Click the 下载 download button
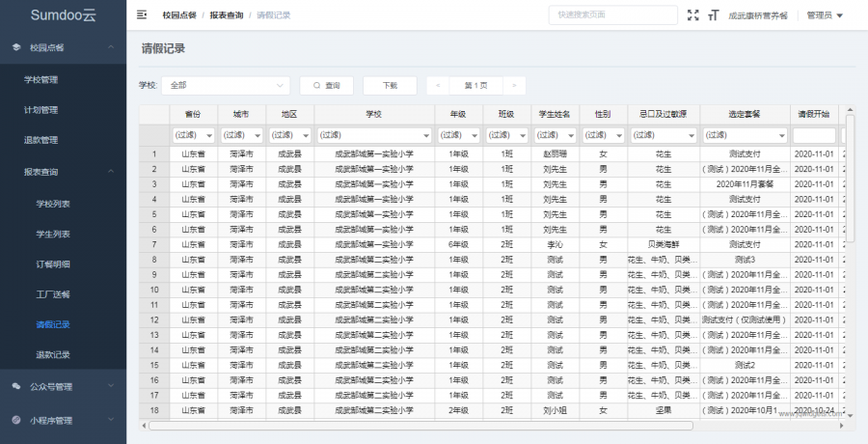Image resolution: width=868 pixels, height=444 pixels. coord(390,85)
